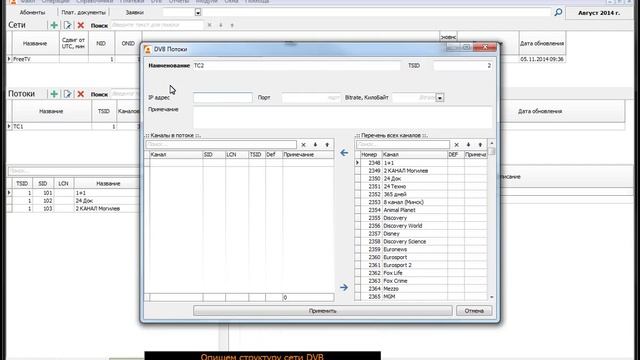Screen dimensions: 640x360
Task: Remove channel from stream with right arrow
Action: pos(344,288)
